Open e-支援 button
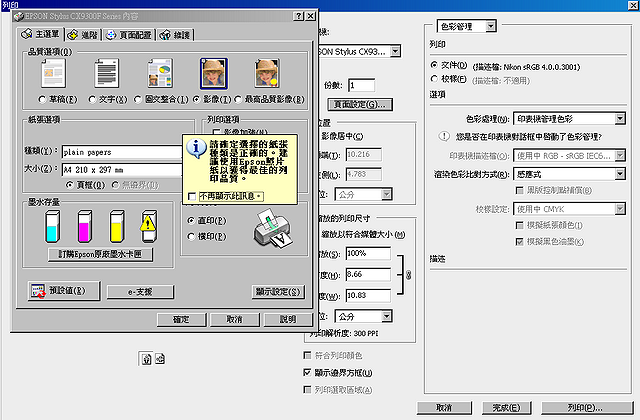 tap(140, 292)
